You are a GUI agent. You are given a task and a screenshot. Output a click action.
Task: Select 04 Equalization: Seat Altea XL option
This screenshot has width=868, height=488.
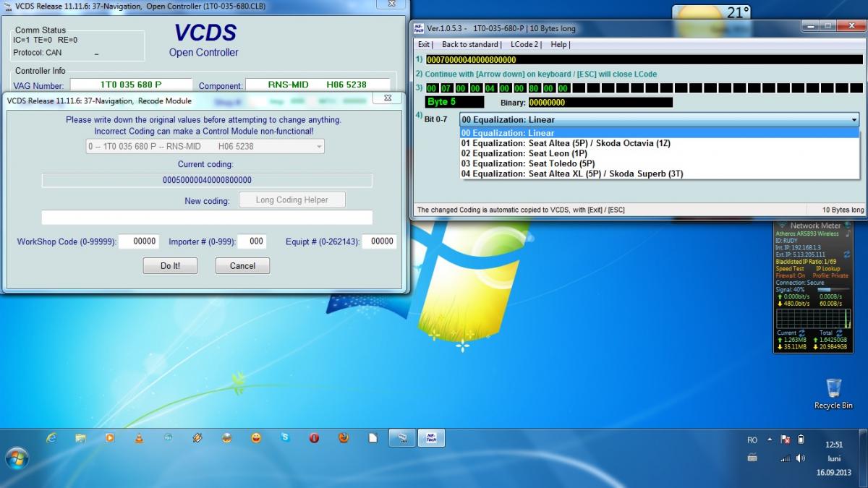click(571, 174)
